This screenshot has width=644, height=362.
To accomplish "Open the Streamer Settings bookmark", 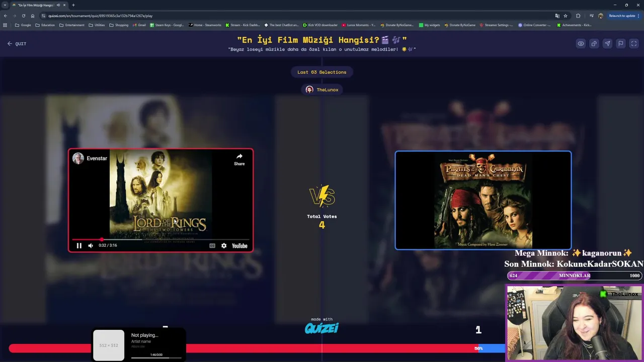I will (x=497, y=25).
